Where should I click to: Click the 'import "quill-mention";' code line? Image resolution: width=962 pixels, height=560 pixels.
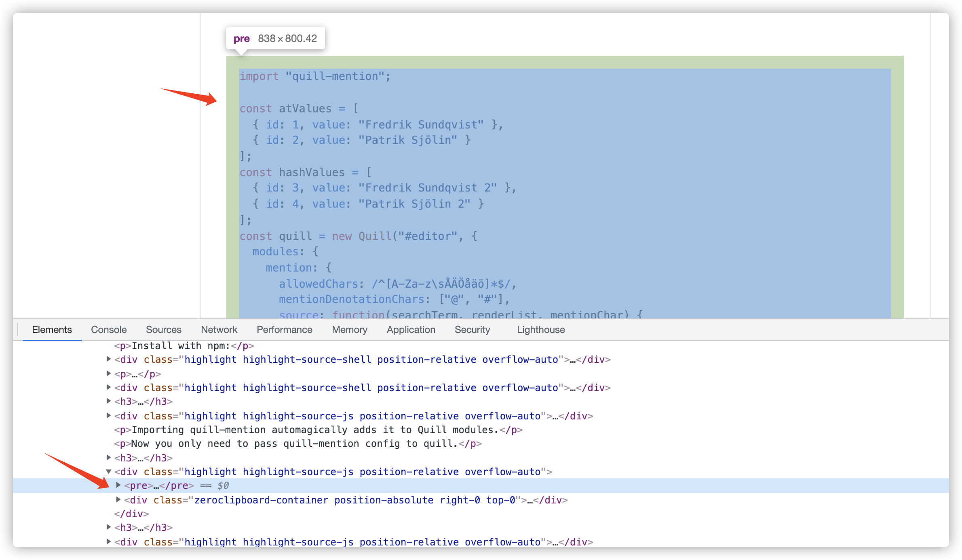tap(315, 76)
